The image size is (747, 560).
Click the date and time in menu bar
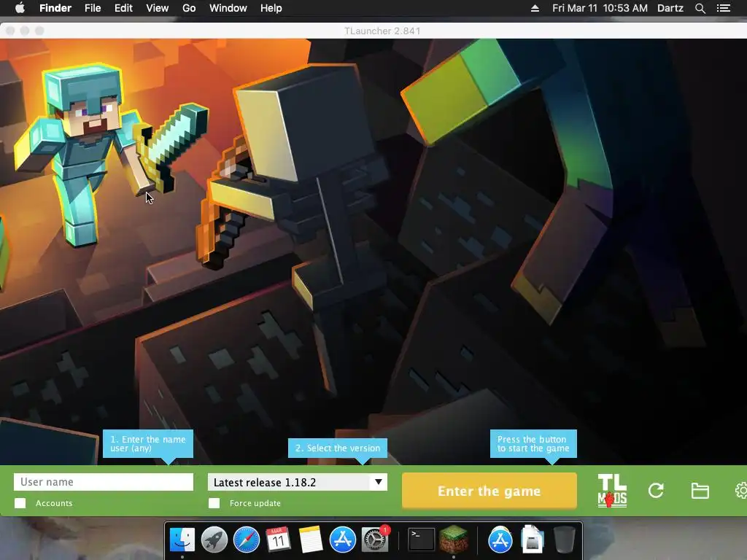600,8
